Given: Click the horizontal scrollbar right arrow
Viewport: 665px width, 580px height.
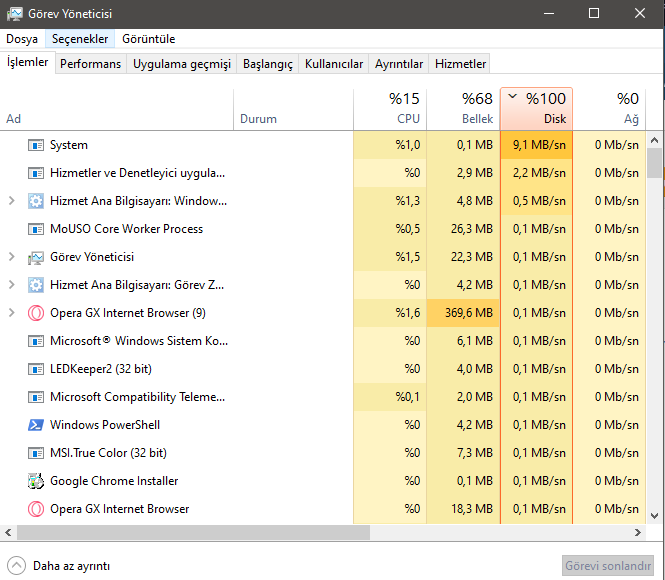Looking at the screenshot, I should point(637,533).
